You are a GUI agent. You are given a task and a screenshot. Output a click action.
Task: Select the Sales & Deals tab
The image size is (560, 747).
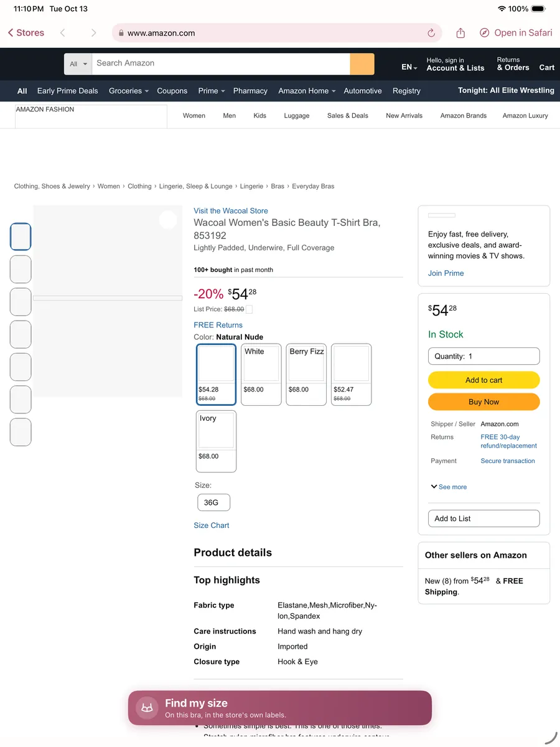click(348, 116)
